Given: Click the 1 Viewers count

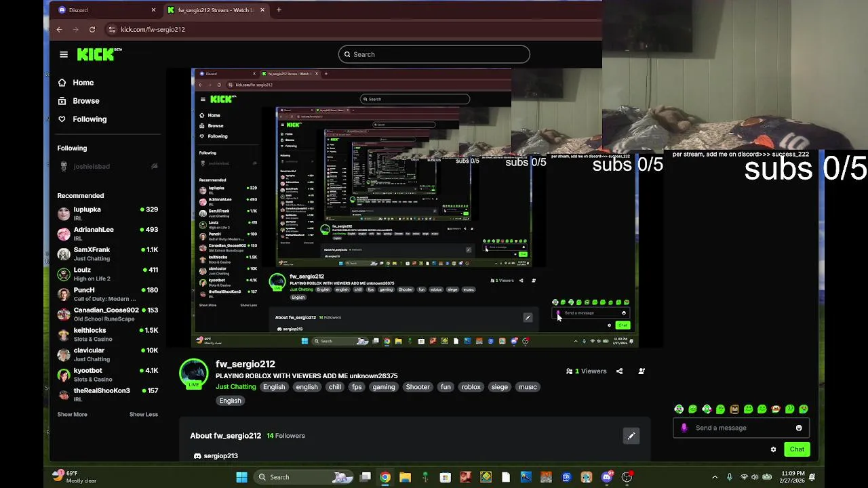Looking at the screenshot, I should [586, 371].
